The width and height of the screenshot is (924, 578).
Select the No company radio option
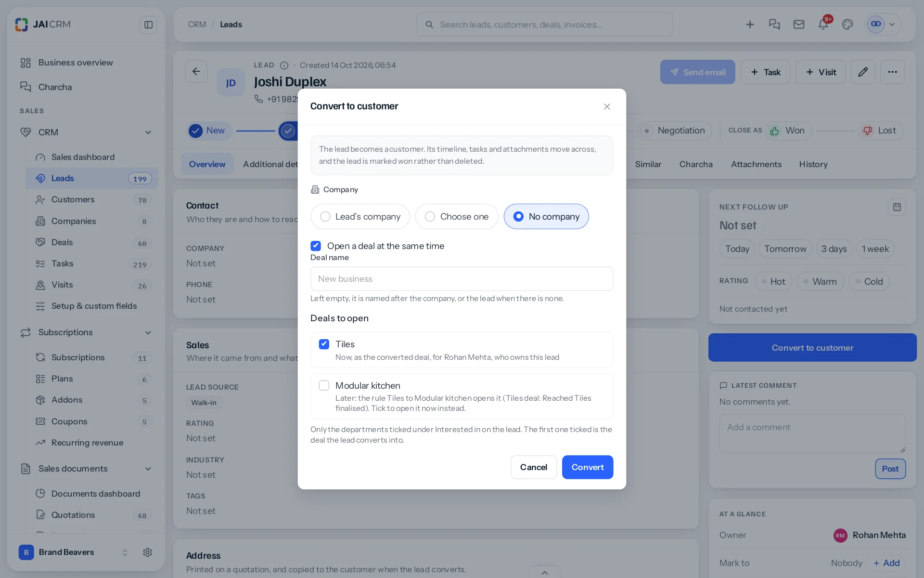pyautogui.click(x=546, y=217)
